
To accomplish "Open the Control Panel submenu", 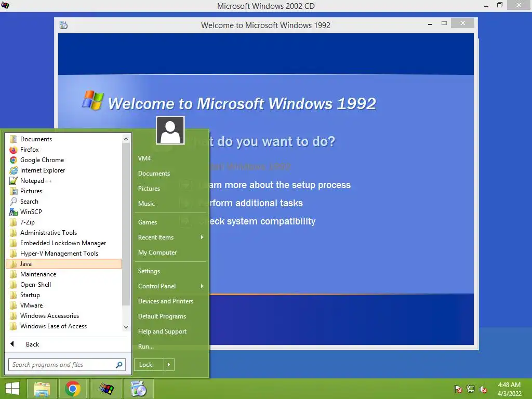I will tap(170, 286).
